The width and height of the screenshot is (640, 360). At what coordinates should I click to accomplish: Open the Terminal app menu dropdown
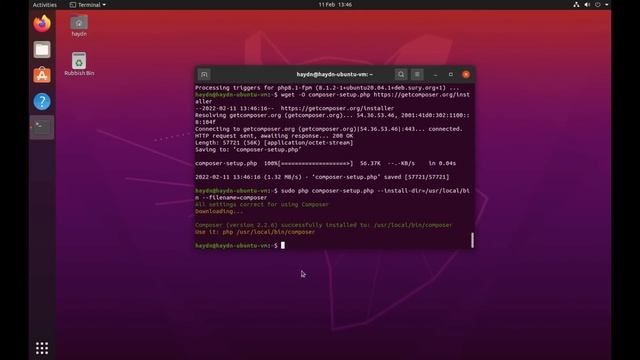[x=88, y=5]
